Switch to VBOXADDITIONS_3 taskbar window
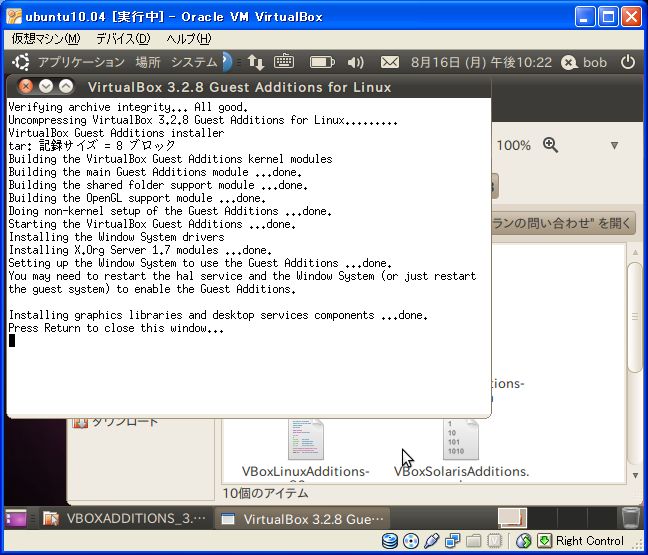The height and width of the screenshot is (555, 648). 124,518
